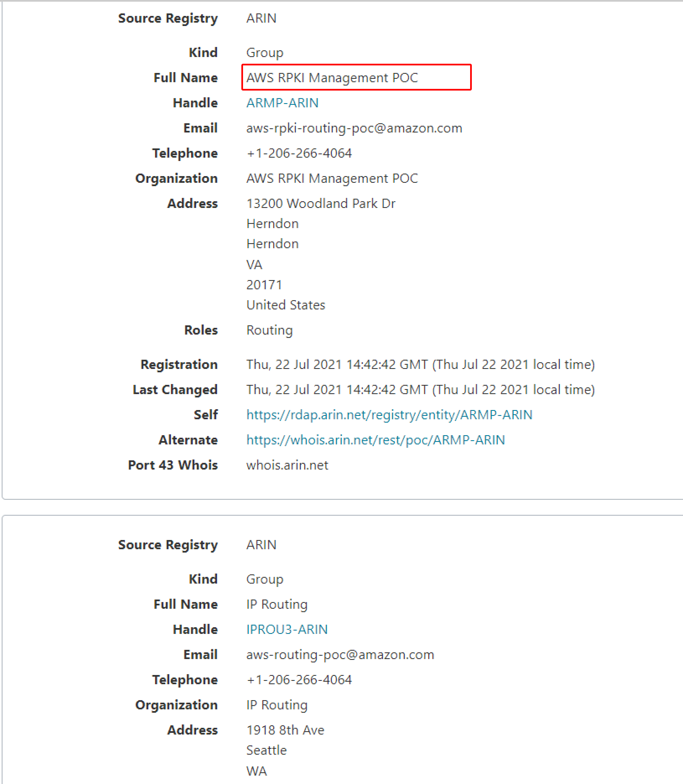Open the rdap.arin.net Self link
The width and height of the screenshot is (683, 784).
[x=389, y=415]
